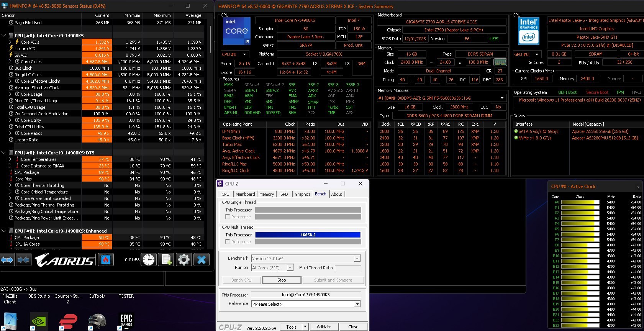Open the NVIDIA desktop shortcut
The width and height of the screenshot is (644, 331).
point(39,322)
